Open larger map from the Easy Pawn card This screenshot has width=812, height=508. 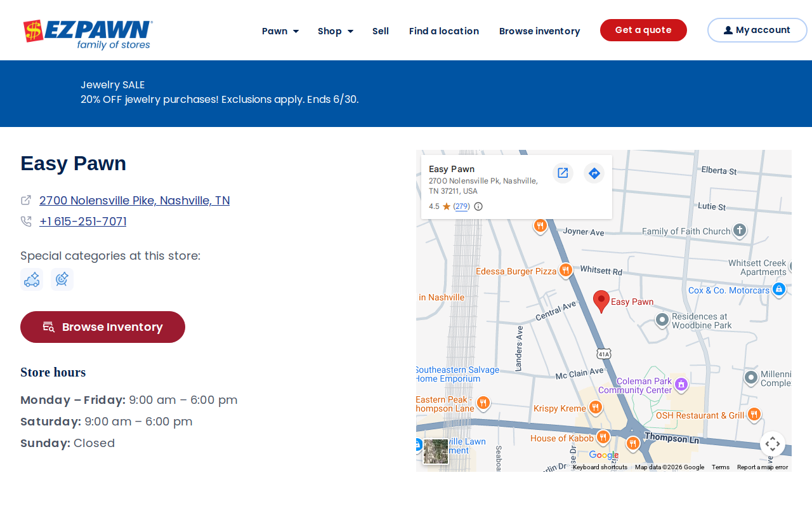563,173
